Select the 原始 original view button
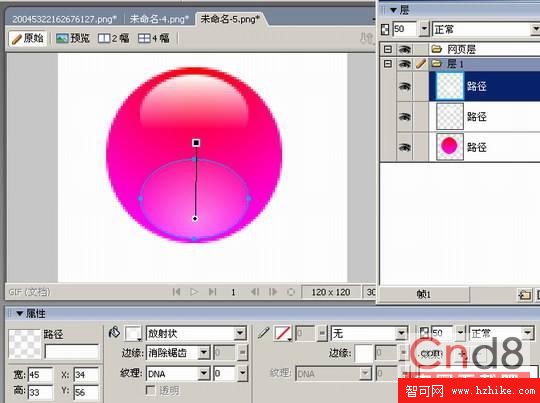 (28, 38)
